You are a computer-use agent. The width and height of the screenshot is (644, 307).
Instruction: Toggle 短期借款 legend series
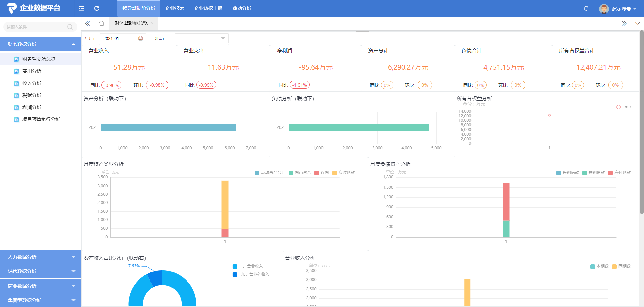[594, 173]
